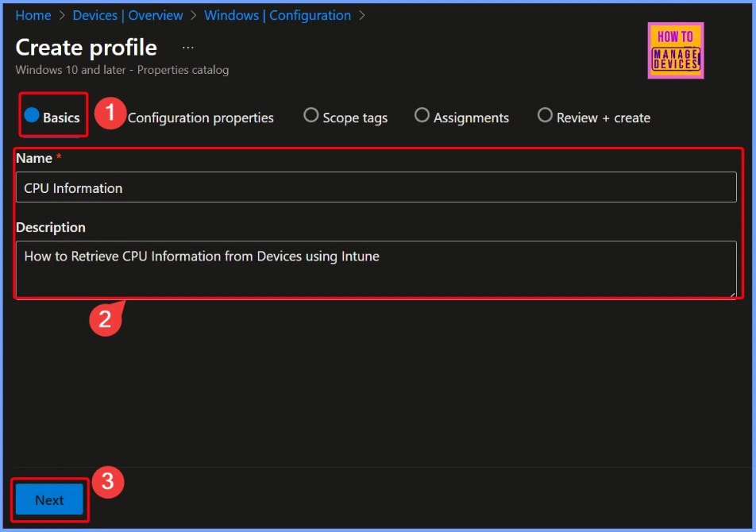The image size is (756, 532).
Task: Switch to Assignments step
Action: pyautogui.click(x=462, y=117)
